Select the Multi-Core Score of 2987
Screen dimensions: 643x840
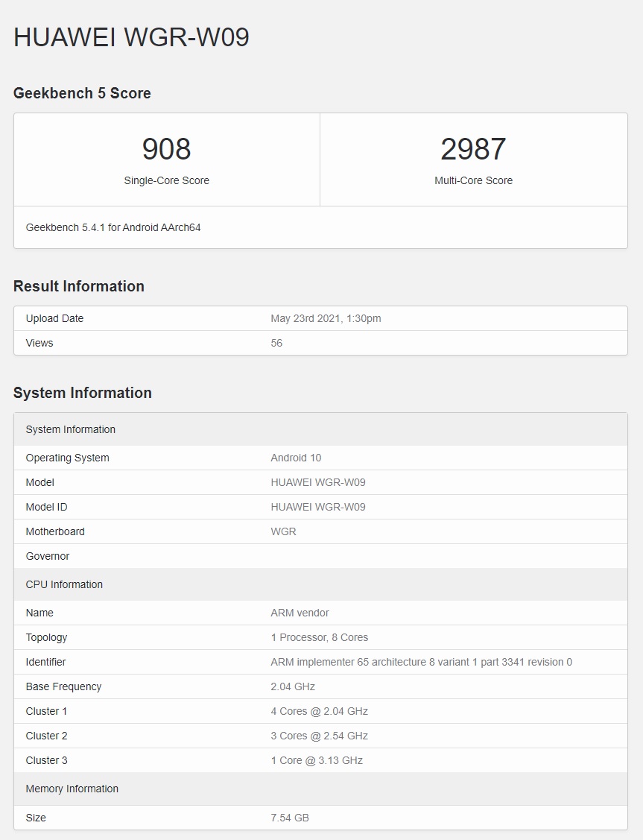pyautogui.click(x=473, y=149)
